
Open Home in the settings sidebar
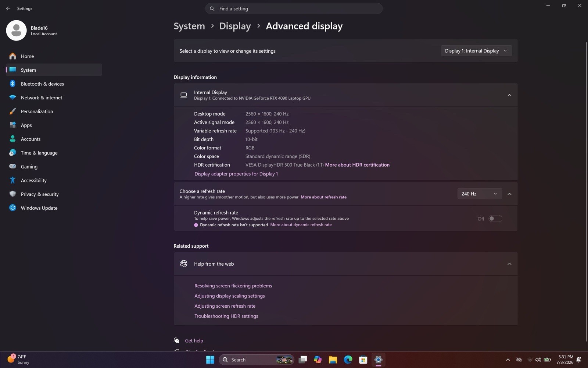(54, 56)
